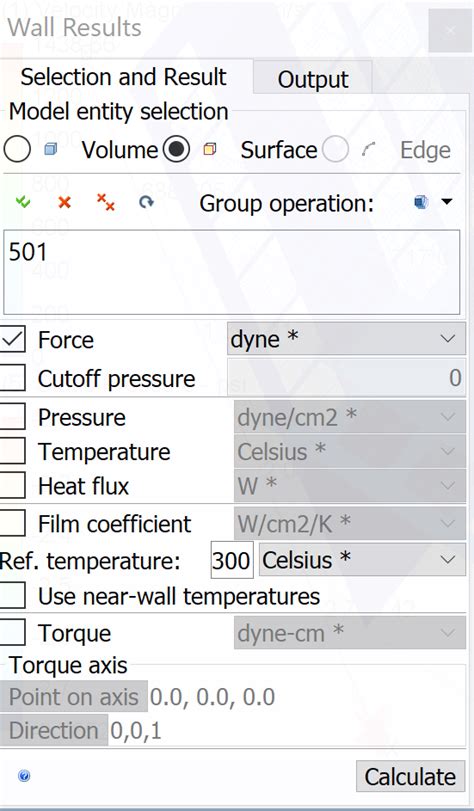474x811 pixels.
Task: Click the Wall Results title text
Action: [75, 27]
